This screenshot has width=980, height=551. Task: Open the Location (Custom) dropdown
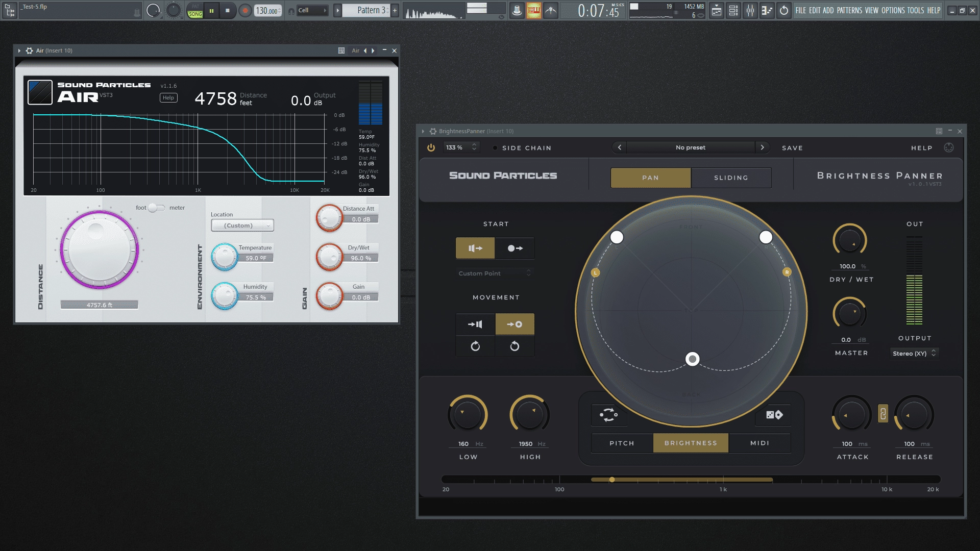242,225
